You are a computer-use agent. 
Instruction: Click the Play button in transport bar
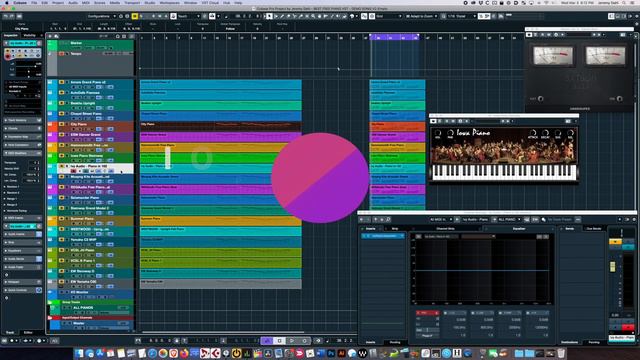(x=291, y=340)
